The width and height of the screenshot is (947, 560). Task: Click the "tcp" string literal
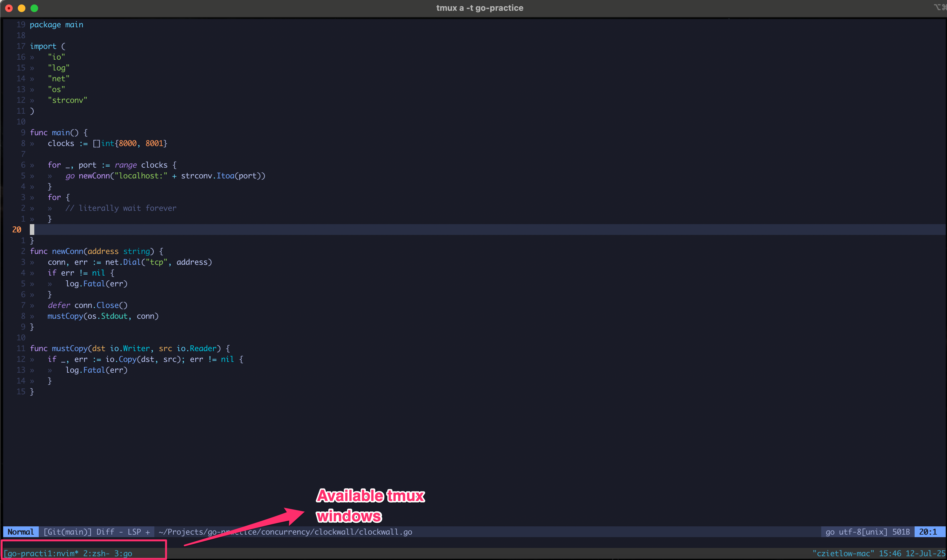point(156,262)
